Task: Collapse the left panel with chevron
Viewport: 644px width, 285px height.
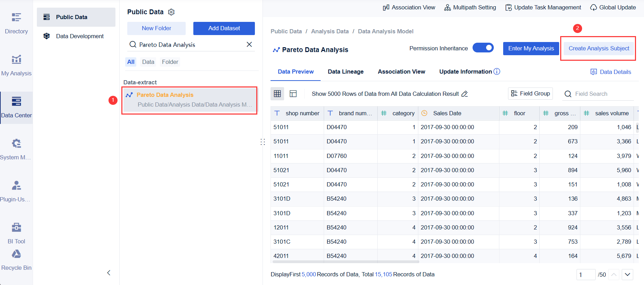Action: [109, 273]
